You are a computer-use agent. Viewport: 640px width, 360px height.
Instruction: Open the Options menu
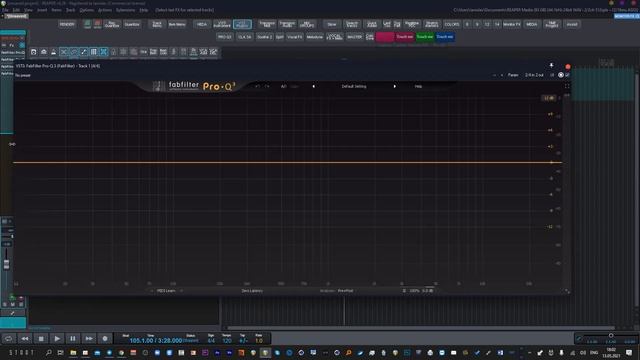[x=87, y=10]
